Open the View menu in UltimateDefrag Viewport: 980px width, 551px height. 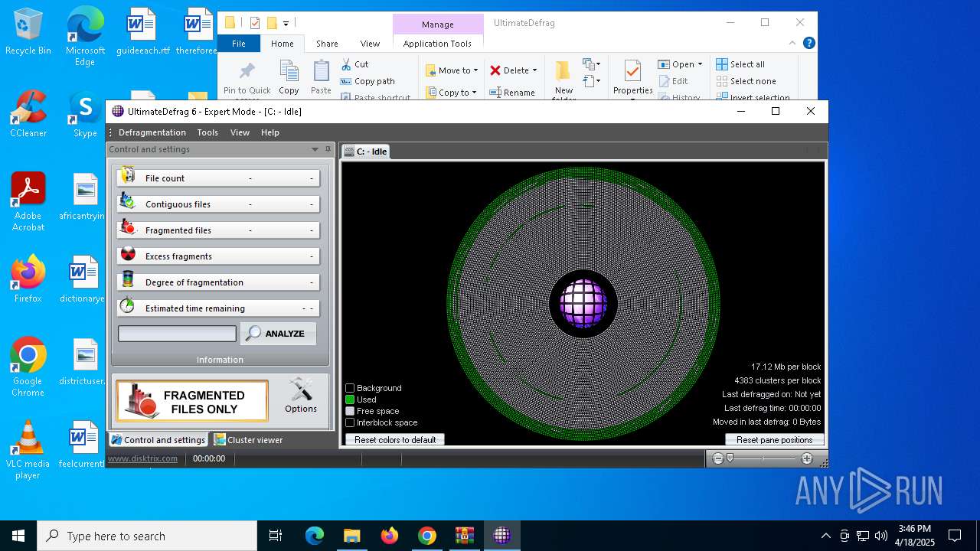(240, 132)
